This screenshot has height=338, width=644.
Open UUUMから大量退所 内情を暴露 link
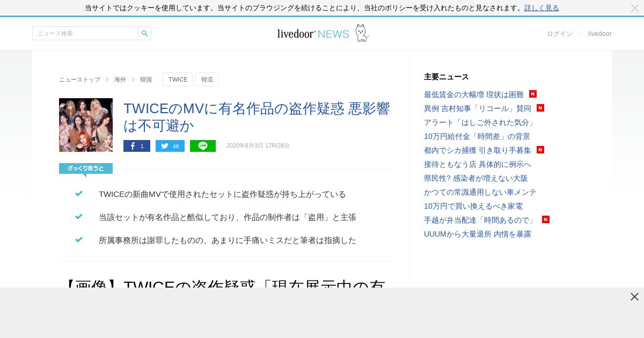tap(478, 234)
